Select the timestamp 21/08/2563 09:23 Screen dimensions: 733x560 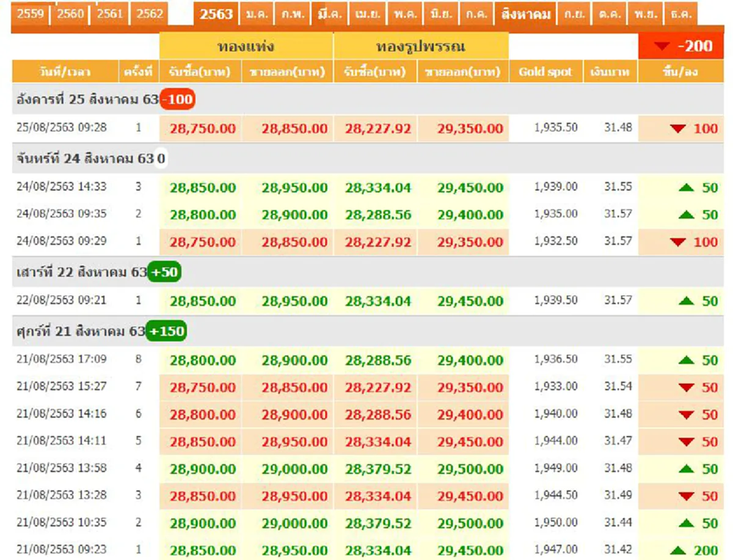point(62,550)
